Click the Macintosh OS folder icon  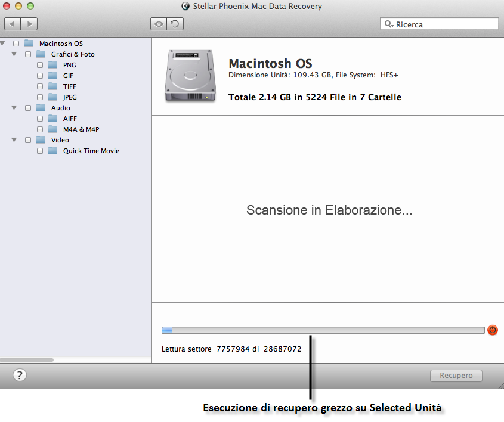pyautogui.click(x=29, y=44)
